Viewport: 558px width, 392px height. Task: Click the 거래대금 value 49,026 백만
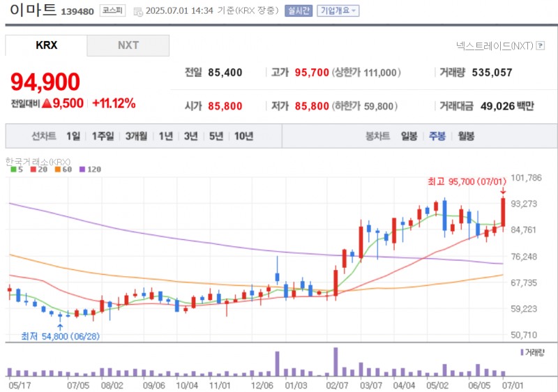(507, 106)
